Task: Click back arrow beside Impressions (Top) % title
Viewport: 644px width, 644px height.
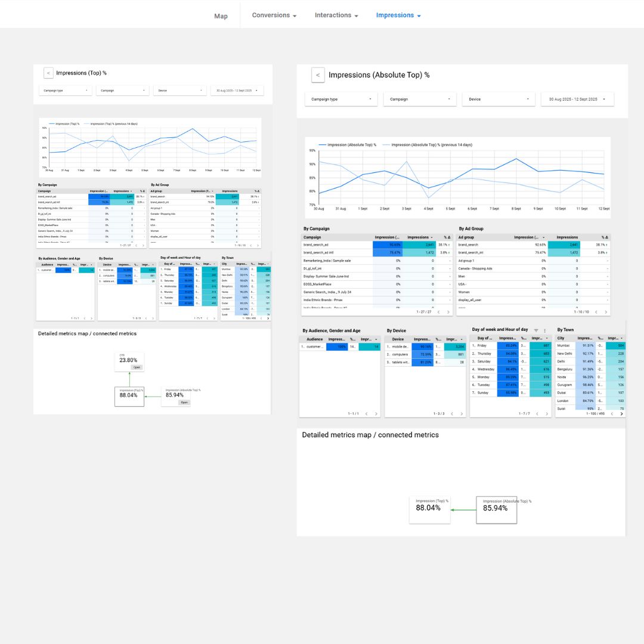Action: click(48, 73)
